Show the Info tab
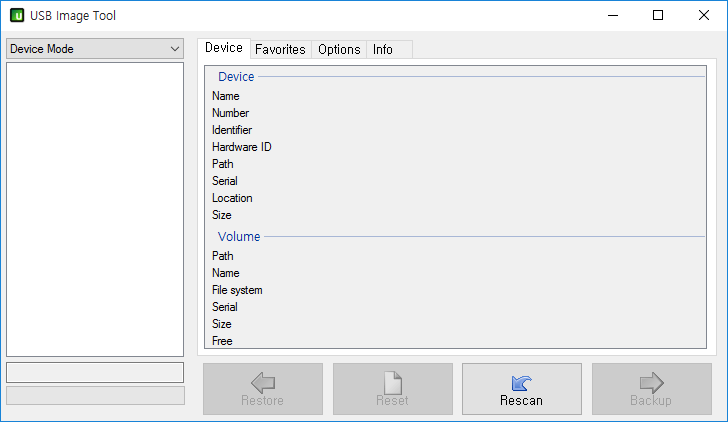Image resolution: width=728 pixels, height=422 pixels. point(383,49)
